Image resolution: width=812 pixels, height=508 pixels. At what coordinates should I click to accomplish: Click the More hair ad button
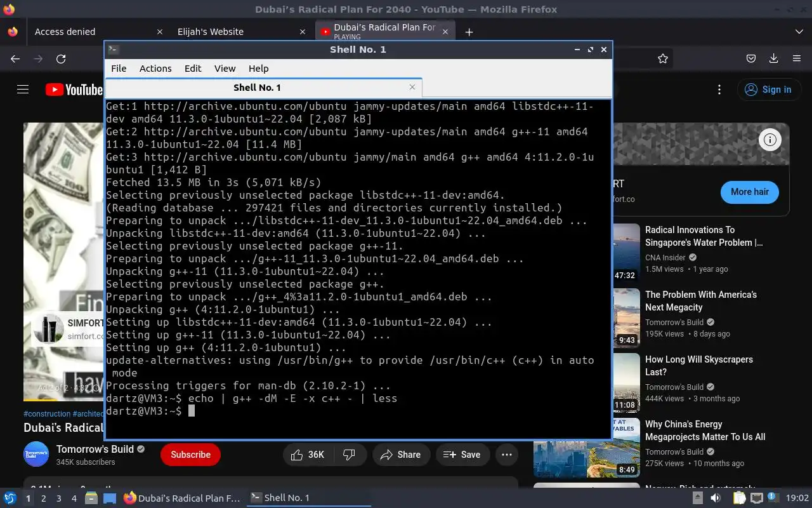point(750,192)
